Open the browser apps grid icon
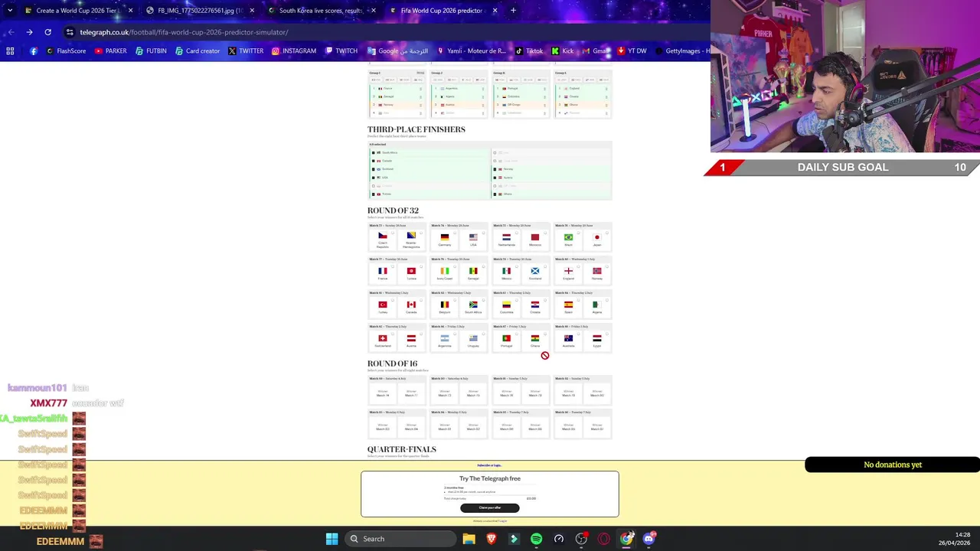This screenshot has height=551, width=980. (x=10, y=51)
